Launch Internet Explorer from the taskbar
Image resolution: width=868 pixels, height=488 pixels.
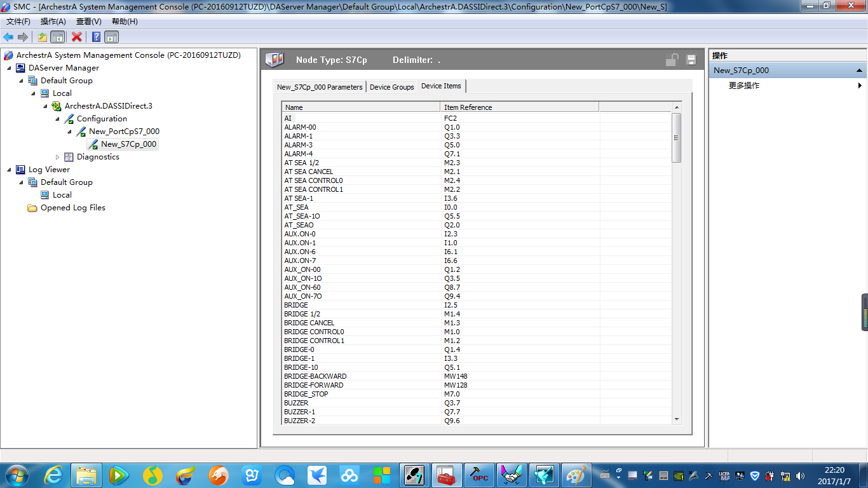(53, 475)
